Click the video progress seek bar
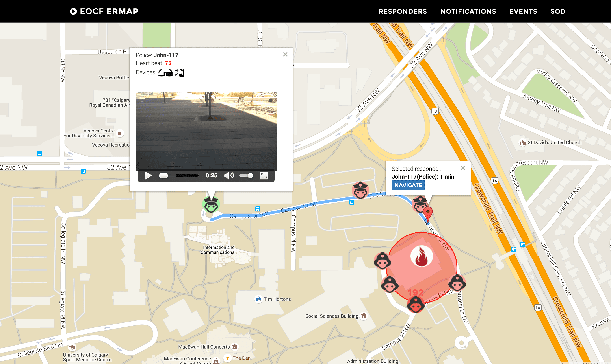The width and height of the screenshot is (611, 364). [179, 176]
